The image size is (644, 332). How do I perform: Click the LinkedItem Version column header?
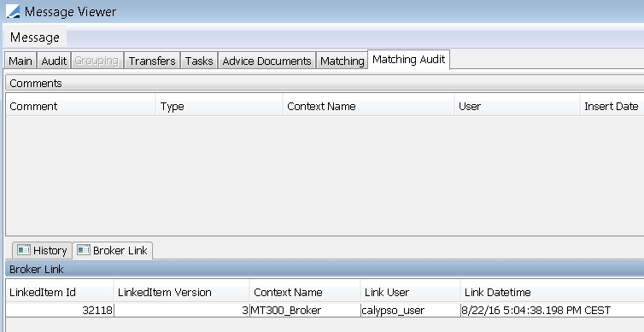point(182,292)
